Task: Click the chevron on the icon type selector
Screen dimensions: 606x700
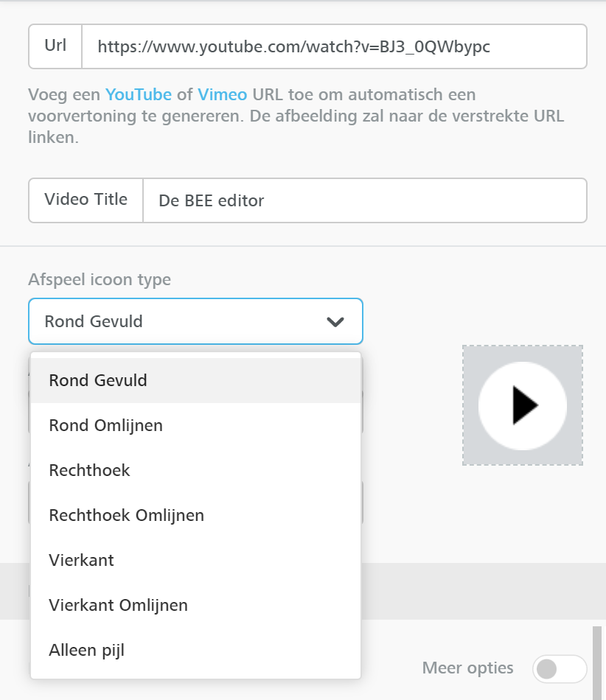Action: point(335,321)
